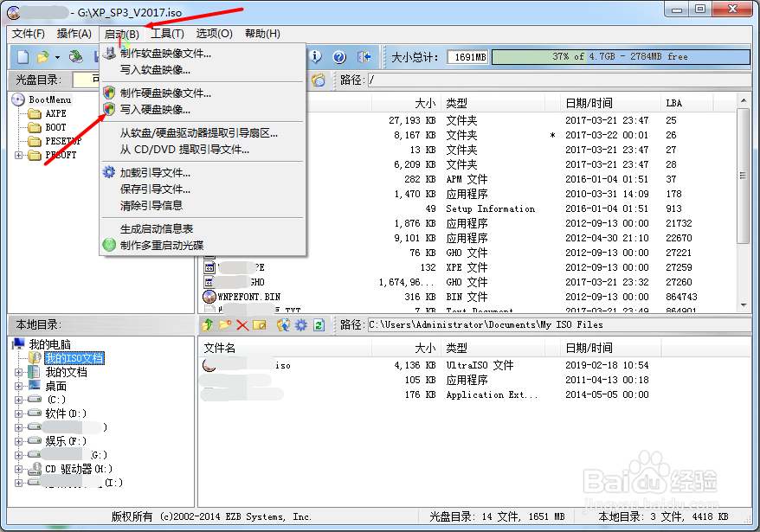Expand the (I:) drive node
The image size is (760, 532).
[x=18, y=483]
